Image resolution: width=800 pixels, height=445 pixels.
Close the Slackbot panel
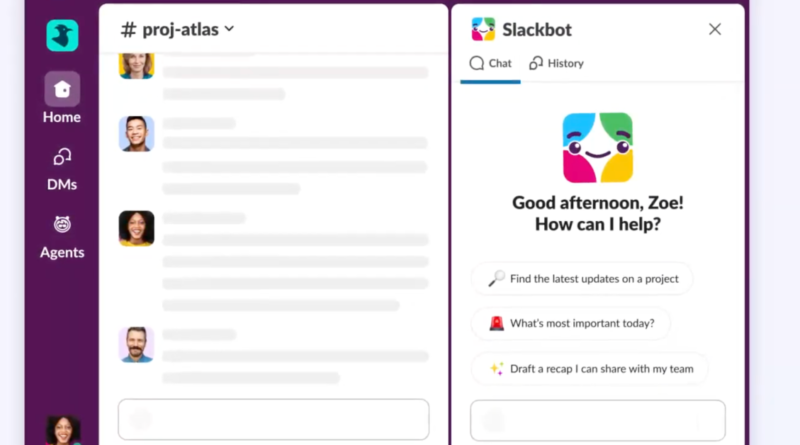pos(715,29)
